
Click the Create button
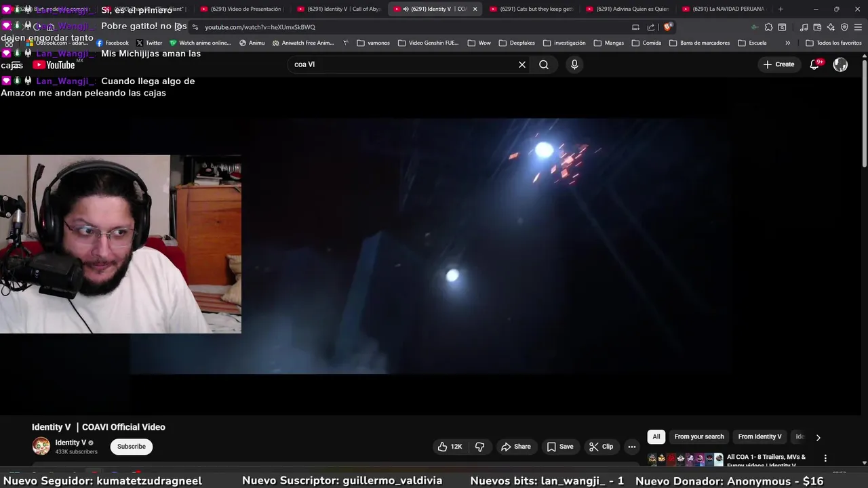pos(778,64)
